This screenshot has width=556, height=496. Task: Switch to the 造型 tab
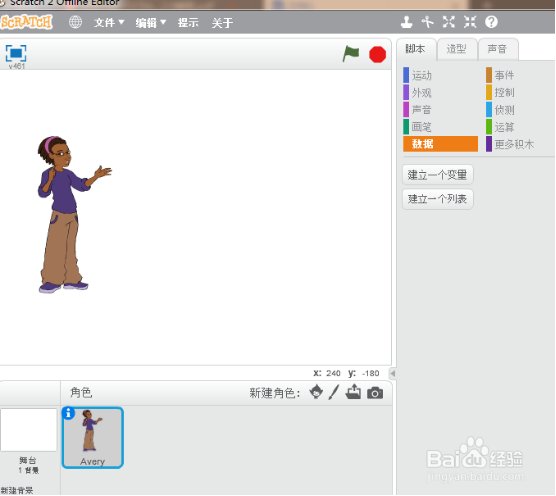click(x=457, y=49)
